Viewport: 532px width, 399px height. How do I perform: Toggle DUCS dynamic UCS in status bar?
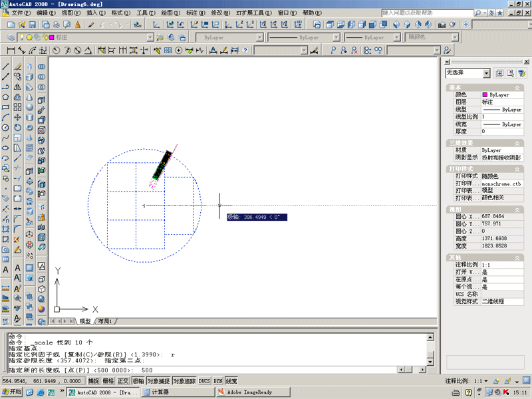(x=204, y=381)
